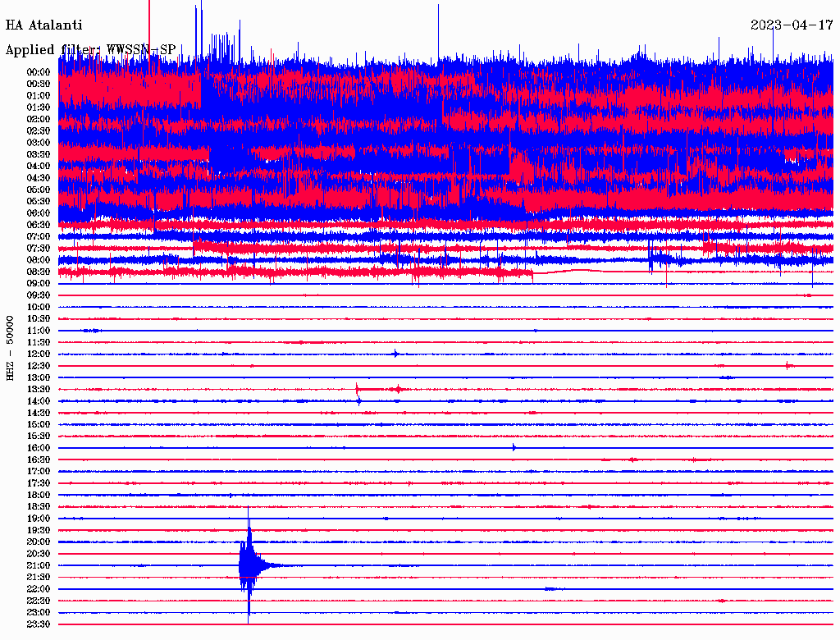
Task: Select the 12:00 time label
Action: [39, 354]
